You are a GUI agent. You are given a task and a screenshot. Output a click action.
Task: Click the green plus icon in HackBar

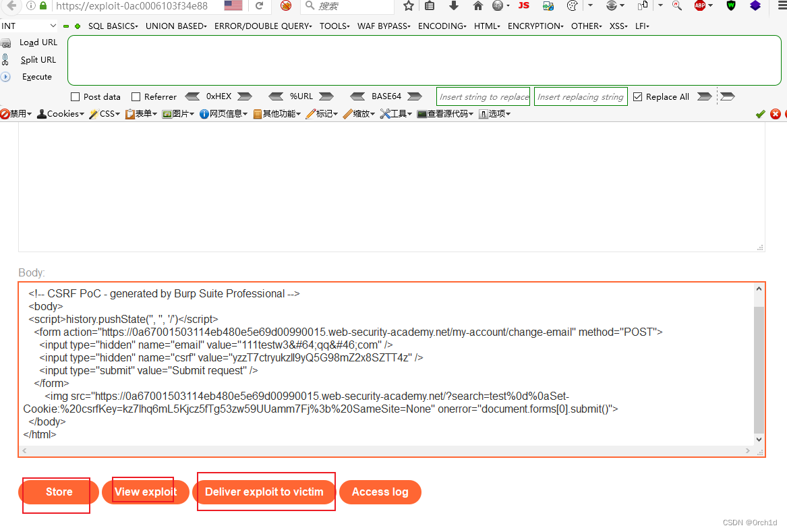(78, 26)
